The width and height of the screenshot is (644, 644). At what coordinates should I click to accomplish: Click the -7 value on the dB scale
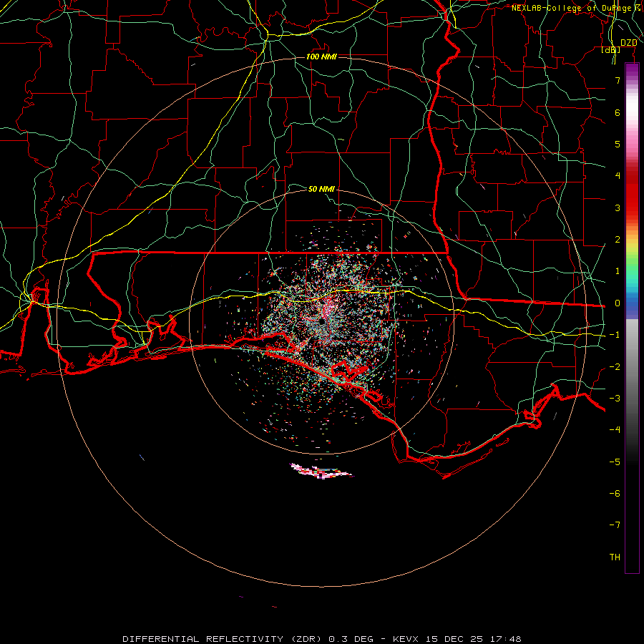(x=615, y=525)
